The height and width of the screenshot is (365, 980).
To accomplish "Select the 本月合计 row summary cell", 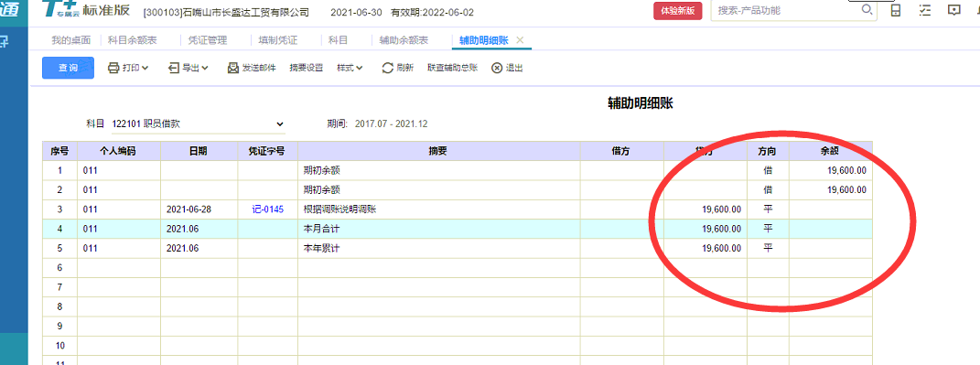I will 438,229.
